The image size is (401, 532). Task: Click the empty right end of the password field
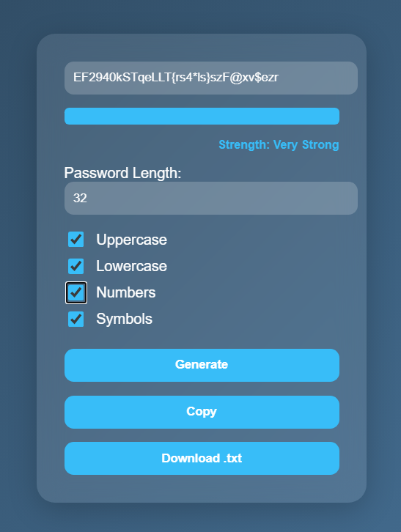(x=319, y=78)
